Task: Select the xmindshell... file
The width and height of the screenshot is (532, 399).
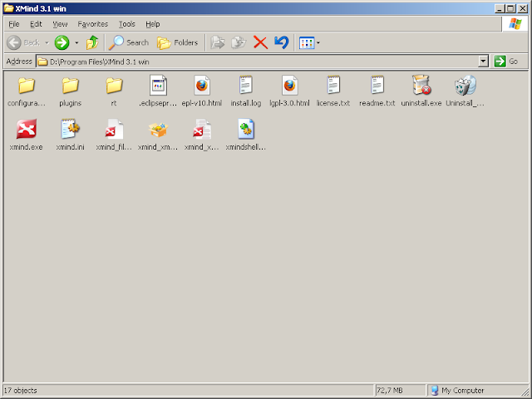Action: point(246,135)
